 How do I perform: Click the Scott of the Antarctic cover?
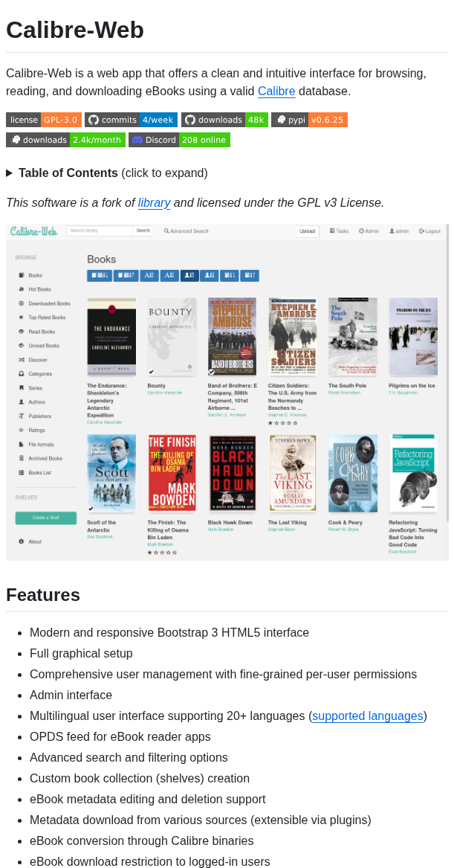(111, 473)
